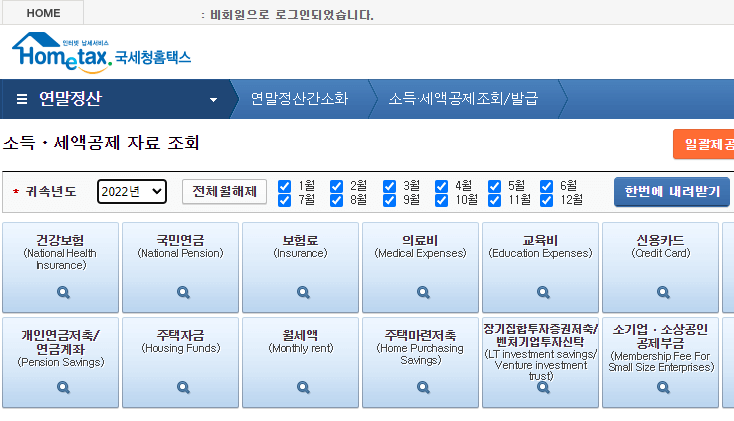Open the 귀속년도 2022년 dropdown
734x421 pixels.
click(x=132, y=192)
